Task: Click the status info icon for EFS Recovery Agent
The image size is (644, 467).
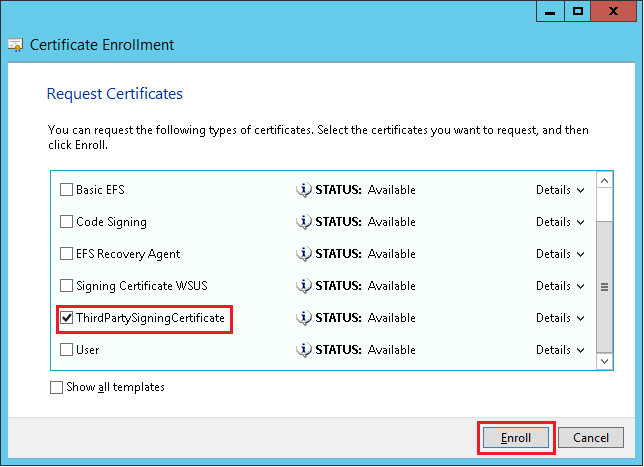Action: click(x=304, y=254)
